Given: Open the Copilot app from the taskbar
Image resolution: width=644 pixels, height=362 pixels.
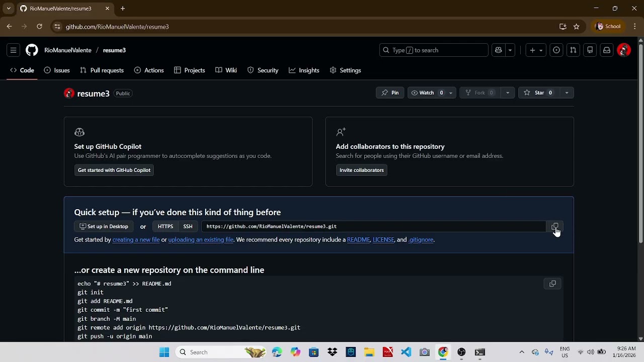Looking at the screenshot, I should pos(295,352).
